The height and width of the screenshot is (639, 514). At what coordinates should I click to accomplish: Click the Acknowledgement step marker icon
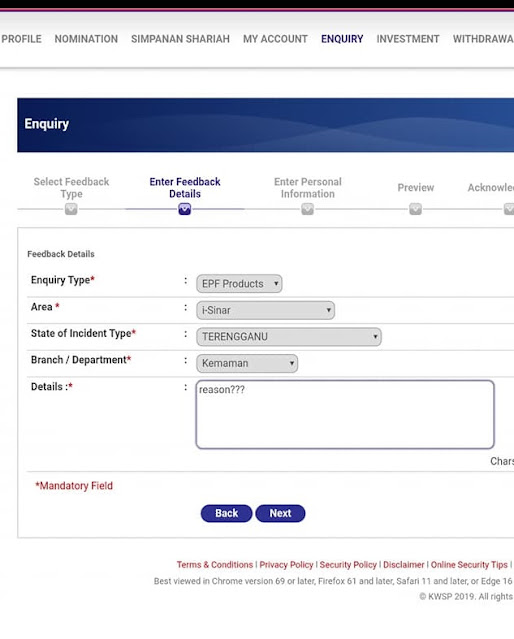509,209
